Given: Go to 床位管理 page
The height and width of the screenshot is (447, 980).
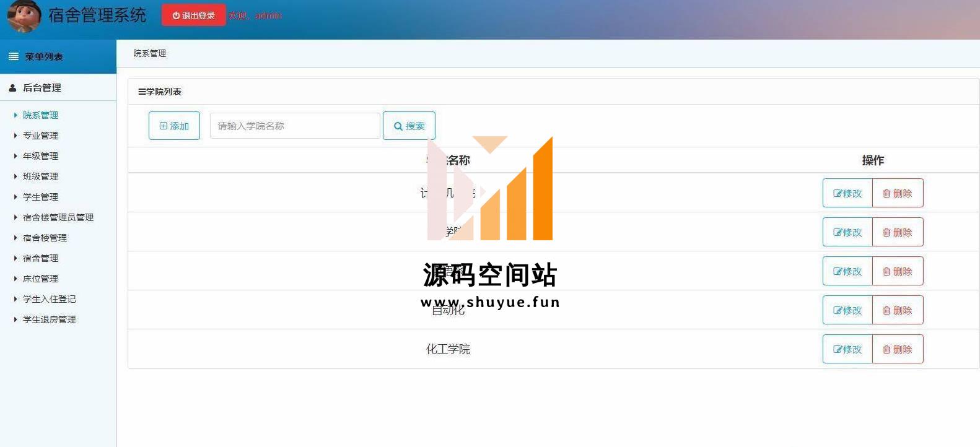Looking at the screenshot, I should pyautogui.click(x=40, y=279).
